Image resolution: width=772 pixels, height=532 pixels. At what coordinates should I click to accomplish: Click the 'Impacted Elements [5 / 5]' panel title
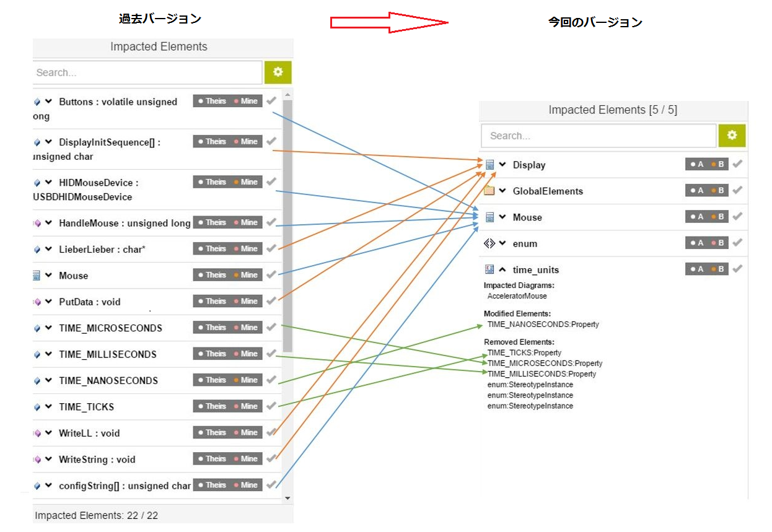coord(613,110)
